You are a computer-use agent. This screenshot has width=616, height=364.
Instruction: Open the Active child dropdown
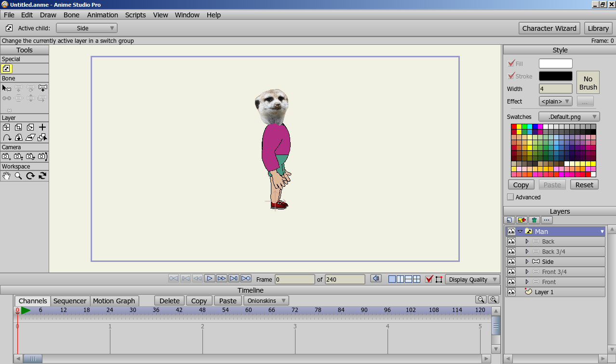87,28
